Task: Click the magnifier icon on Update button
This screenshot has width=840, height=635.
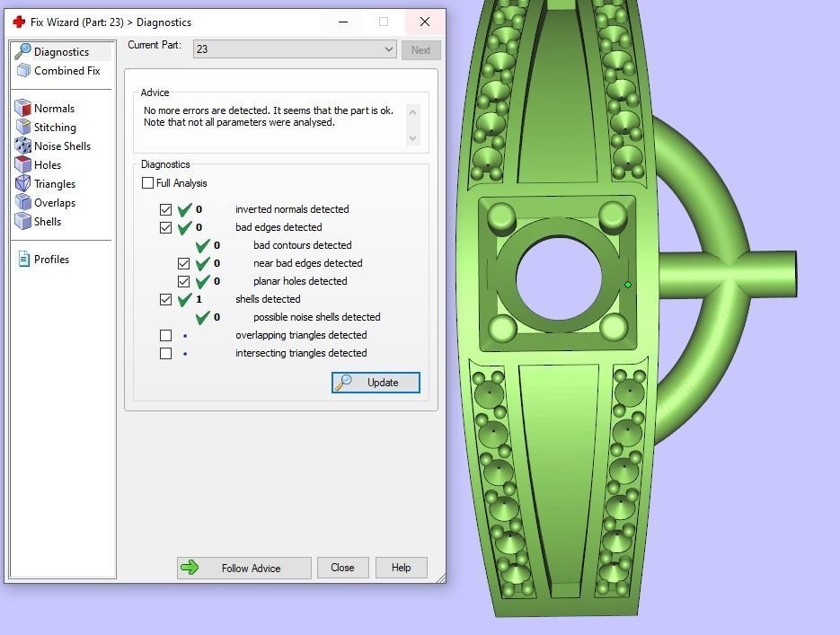Action: click(343, 383)
